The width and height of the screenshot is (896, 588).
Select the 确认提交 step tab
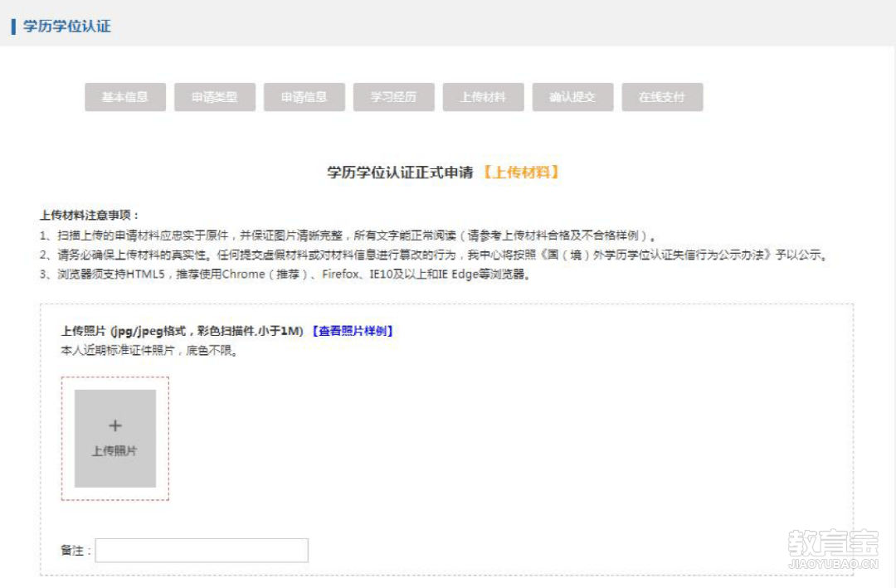click(x=572, y=97)
